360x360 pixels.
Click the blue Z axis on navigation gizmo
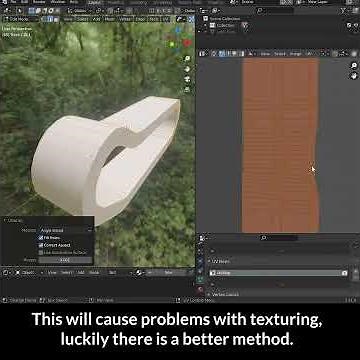[x=178, y=30]
